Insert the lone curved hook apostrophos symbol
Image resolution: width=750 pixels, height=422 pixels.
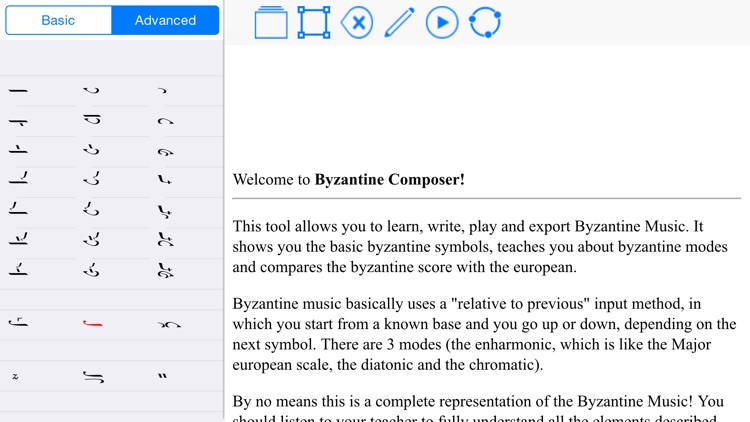pyautogui.click(x=91, y=90)
